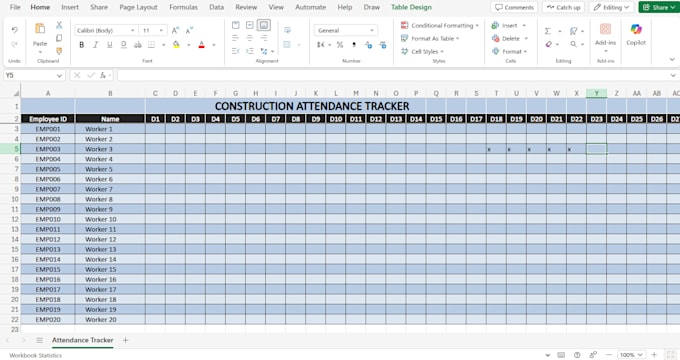The height and width of the screenshot is (360, 680).
Task: Switch to the Formulas tab
Action: click(x=183, y=7)
